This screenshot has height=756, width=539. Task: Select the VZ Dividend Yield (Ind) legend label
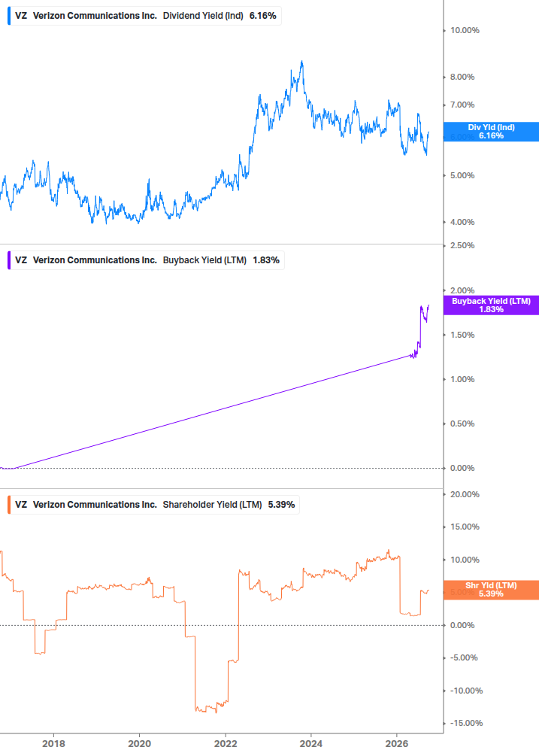click(x=146, y=16)
